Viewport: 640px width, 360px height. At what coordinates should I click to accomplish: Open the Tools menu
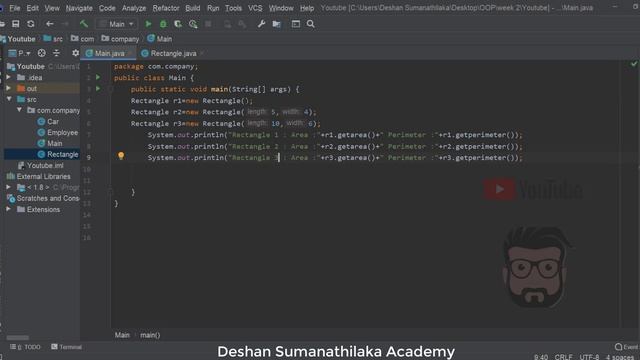[x=233, y=8]
